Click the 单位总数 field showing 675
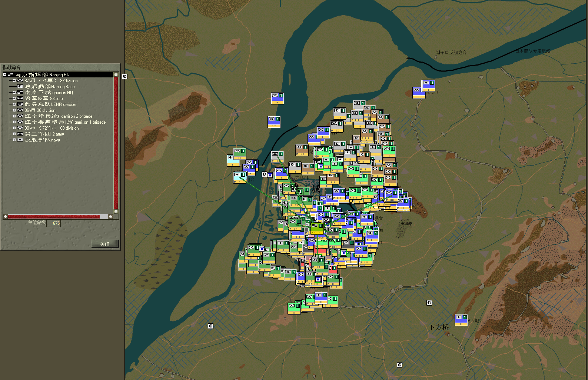Image resolution: width=588 pixels, height=380 pixels. 53,223
